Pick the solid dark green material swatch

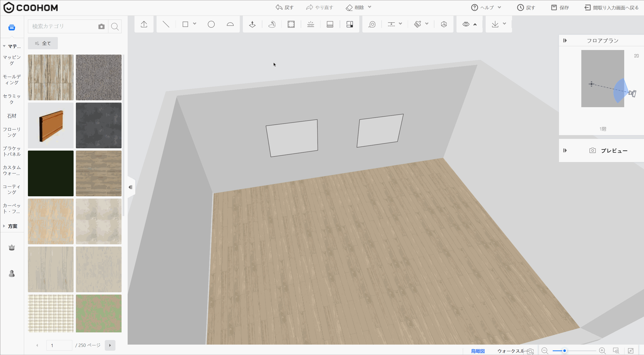[x=51, y=173]
